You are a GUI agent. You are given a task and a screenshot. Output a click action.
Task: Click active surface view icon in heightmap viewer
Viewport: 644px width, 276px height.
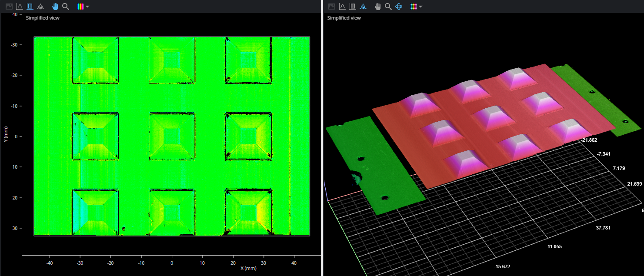pyautogui.click(x=30, y=7)
